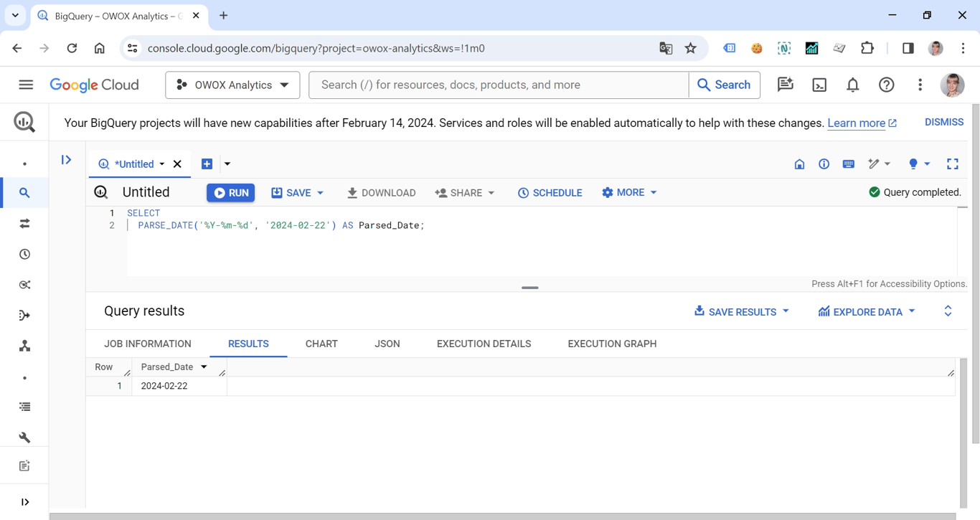Select the 2024-02-22 result cell

179,386
